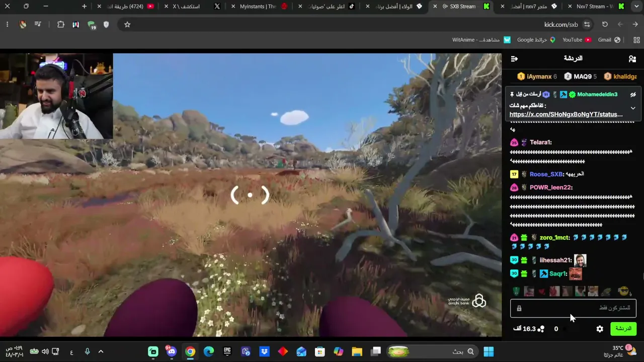The height and width of the screenshot is (362, 644).
Task: Focus the subscribers-only chat input field
Action: pos(574,308)
